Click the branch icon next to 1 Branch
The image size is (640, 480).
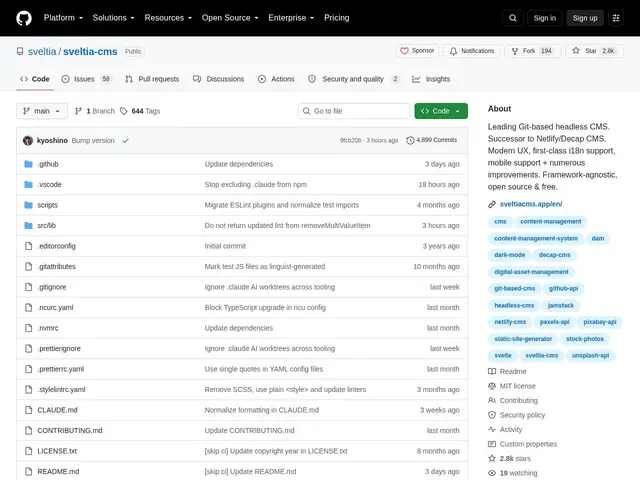coord(78,111)
